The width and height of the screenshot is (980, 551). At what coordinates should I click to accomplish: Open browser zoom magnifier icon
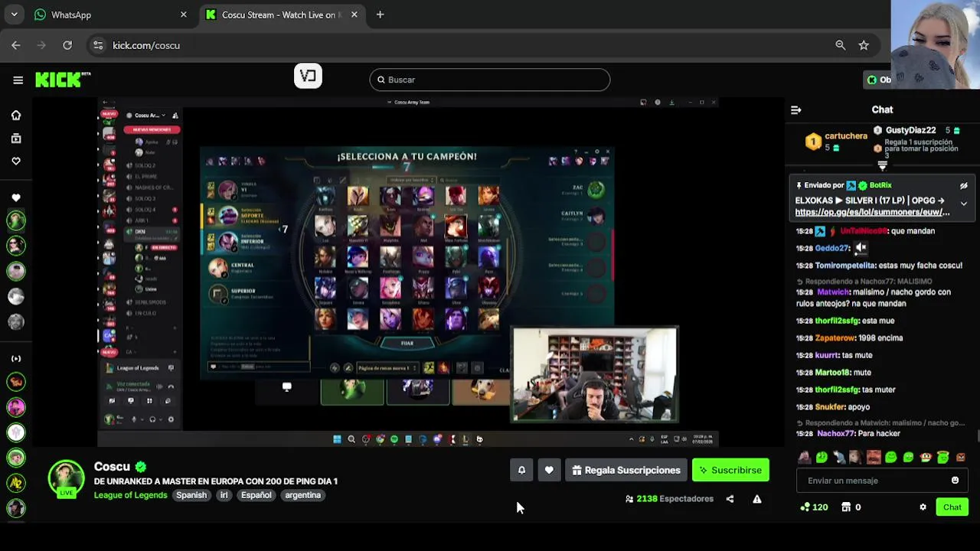[x=841, y=45]
